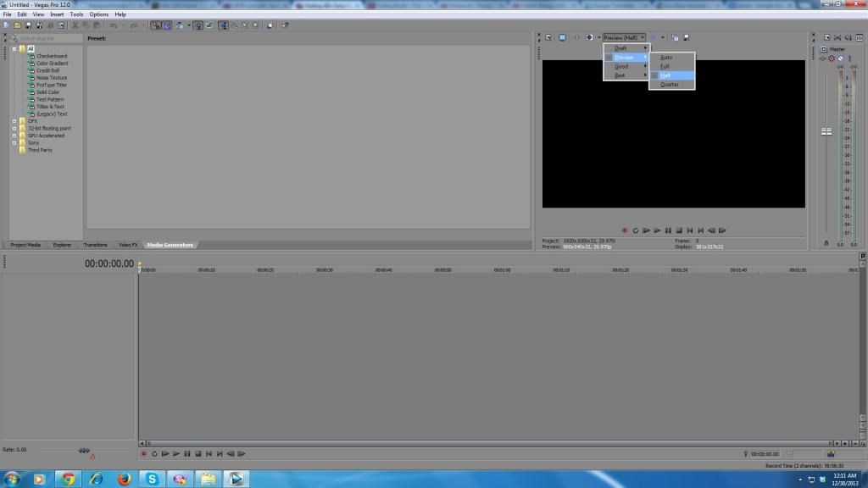Switch to the Video FX tab
The image size is (868, 488).
128,245
